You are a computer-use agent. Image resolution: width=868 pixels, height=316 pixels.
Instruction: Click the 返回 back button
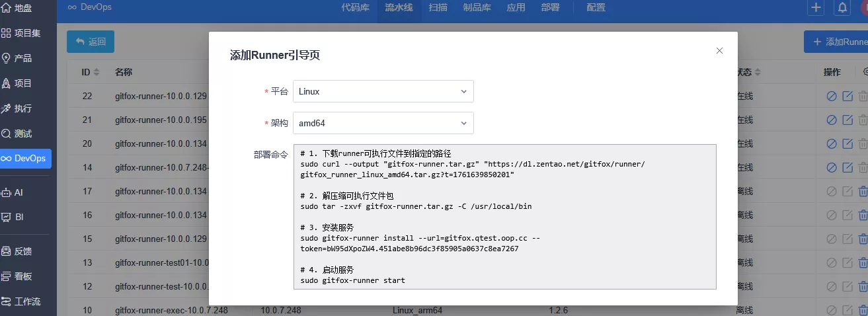click(91, 42)
